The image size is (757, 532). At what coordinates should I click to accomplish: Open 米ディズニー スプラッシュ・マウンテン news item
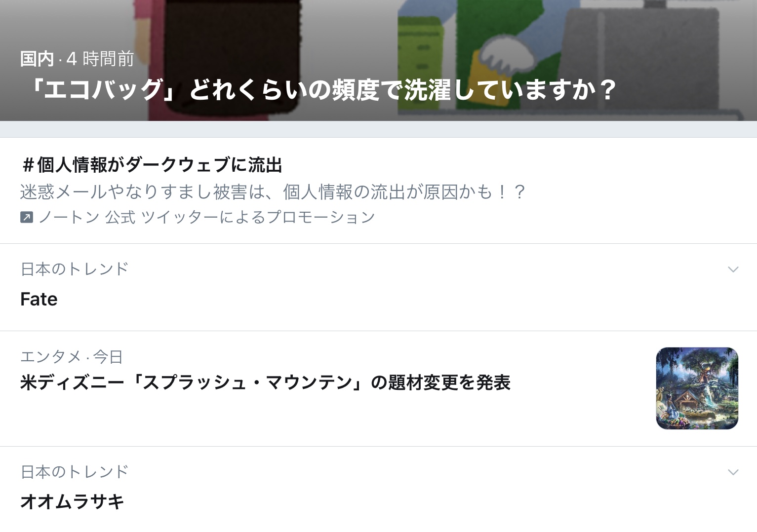pos(265,382)
